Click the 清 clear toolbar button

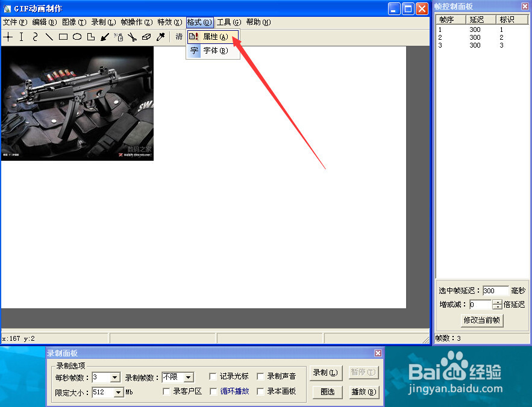click(x=179, y=37)
